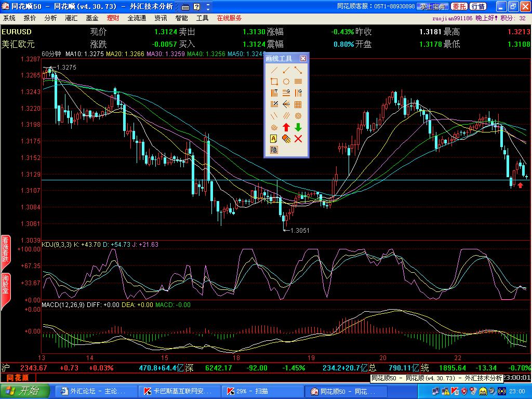Click the 行情 quotes button
Viewport: 532px width, 399px height.
pos(478,6)
